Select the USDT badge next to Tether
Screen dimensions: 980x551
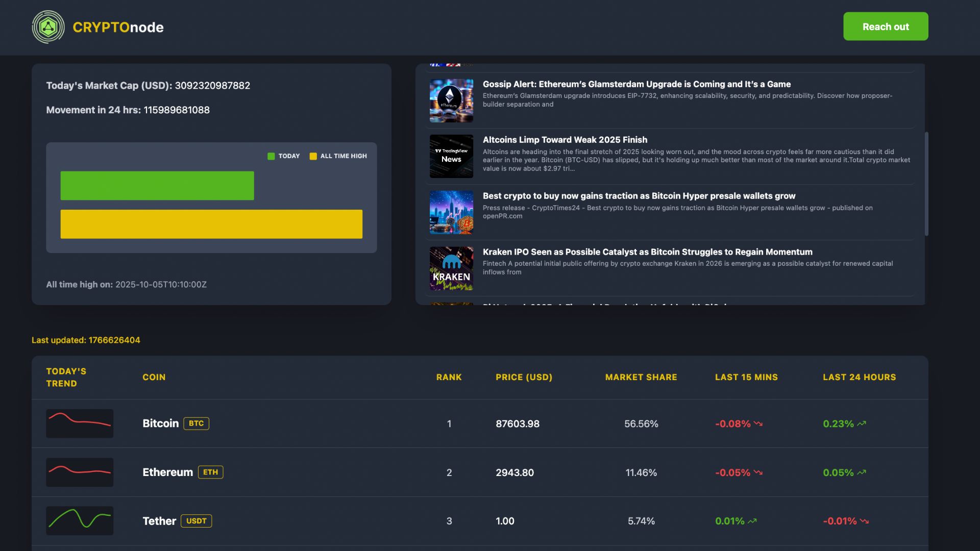pos(197,521)
